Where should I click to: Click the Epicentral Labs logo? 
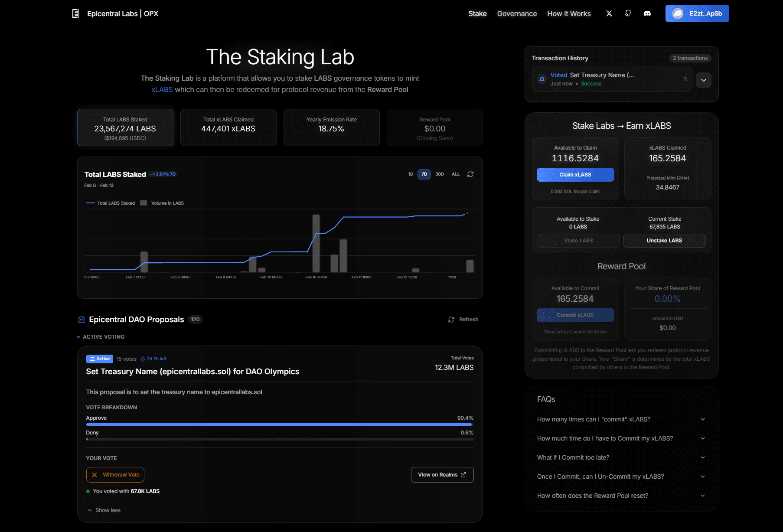point(75,13)
